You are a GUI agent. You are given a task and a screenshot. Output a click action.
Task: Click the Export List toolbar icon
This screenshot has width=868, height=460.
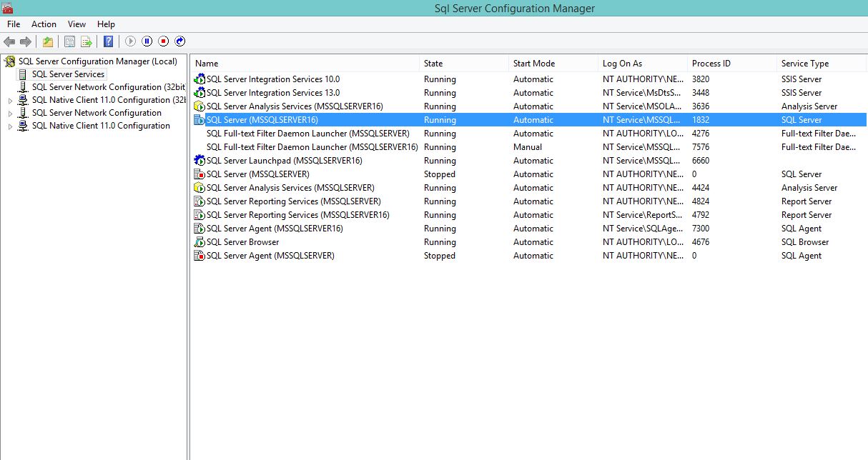[x=86, y=41]
